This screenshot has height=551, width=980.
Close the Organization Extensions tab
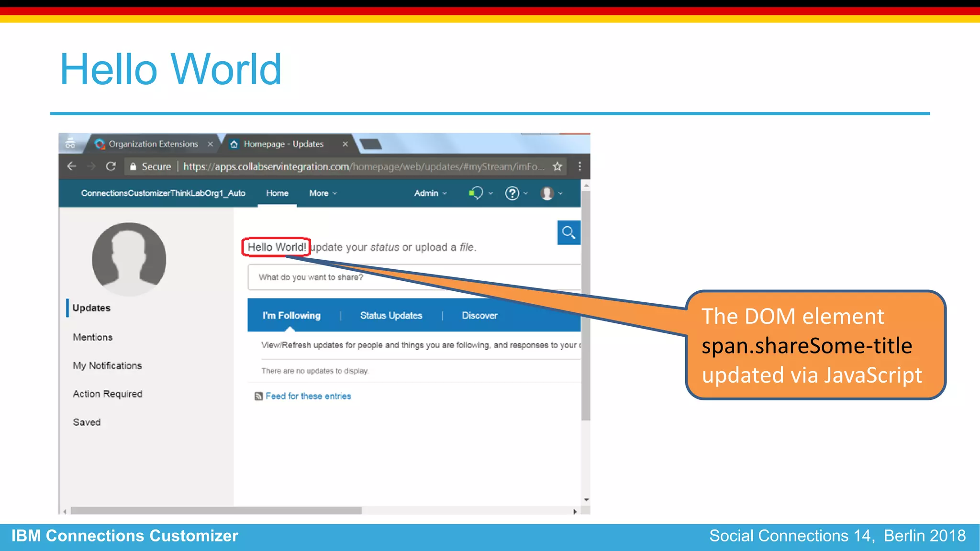[x=210, y=144]
